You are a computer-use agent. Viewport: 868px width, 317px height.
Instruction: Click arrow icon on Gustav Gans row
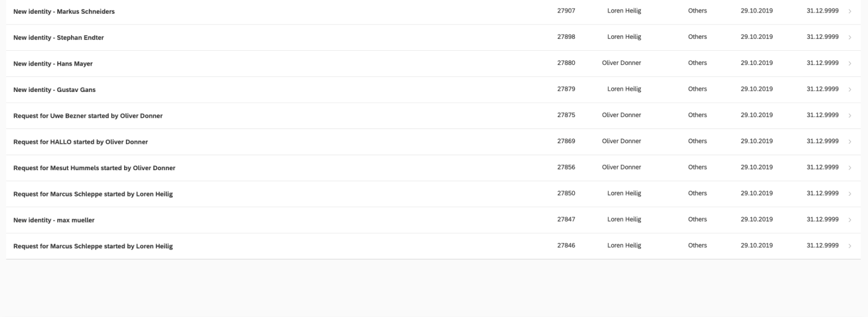tap(849, 90)
